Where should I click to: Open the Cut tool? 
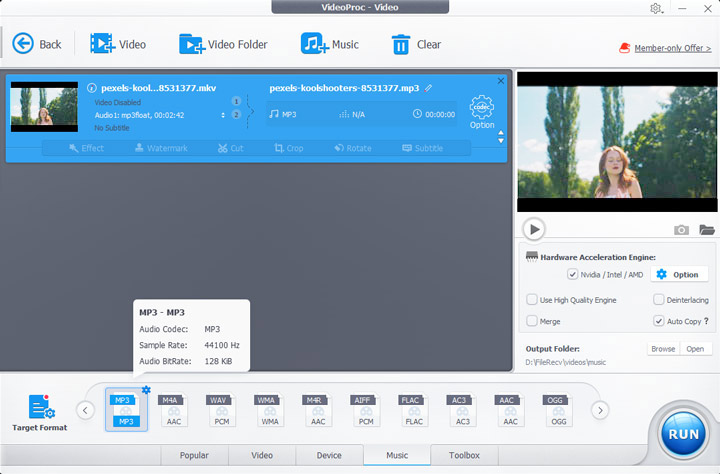(x=231, y=148)
